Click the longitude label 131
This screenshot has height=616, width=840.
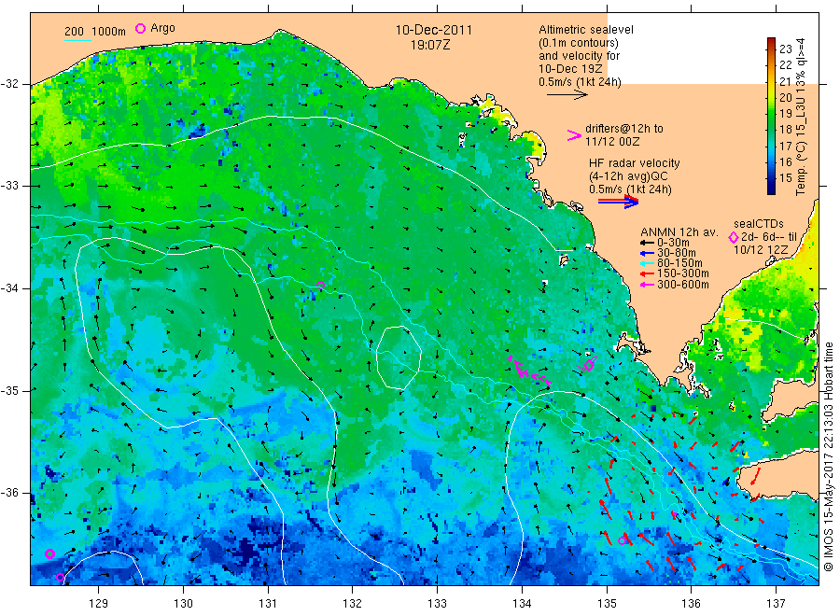(268, 603)
